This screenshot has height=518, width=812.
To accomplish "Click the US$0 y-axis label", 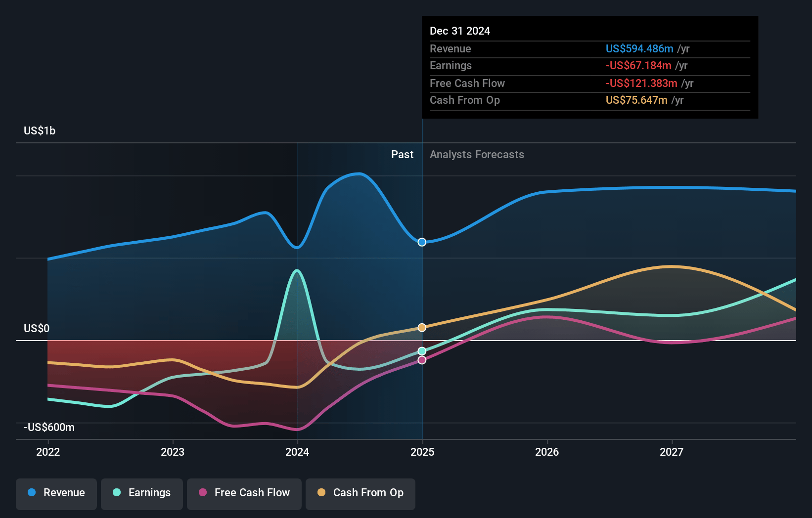I will (37, 328).
